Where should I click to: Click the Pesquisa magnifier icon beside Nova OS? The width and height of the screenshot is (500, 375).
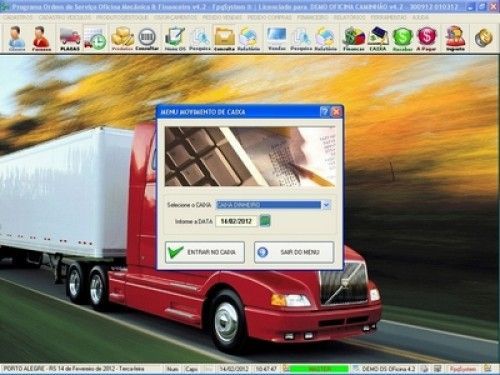[x=200, y=38]
